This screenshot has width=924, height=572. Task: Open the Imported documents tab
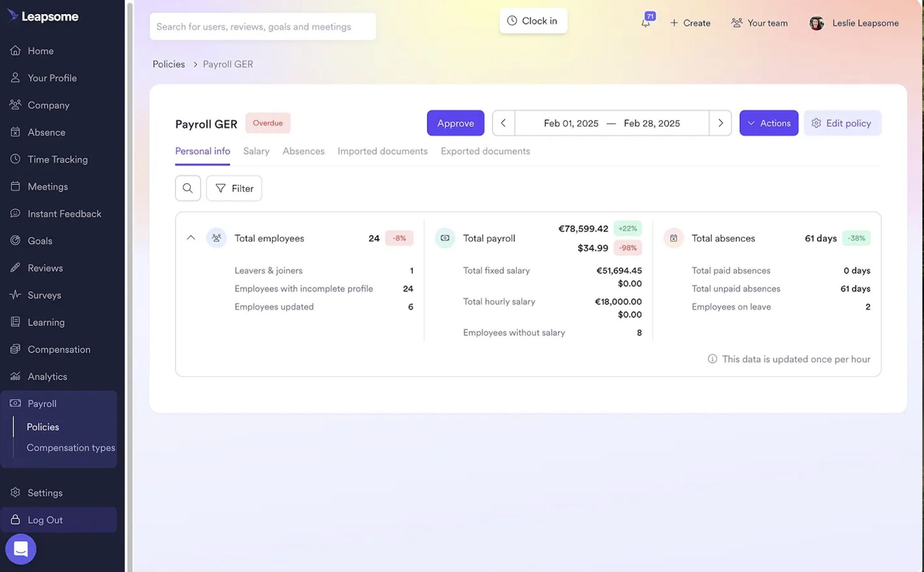tap(383, 151)
